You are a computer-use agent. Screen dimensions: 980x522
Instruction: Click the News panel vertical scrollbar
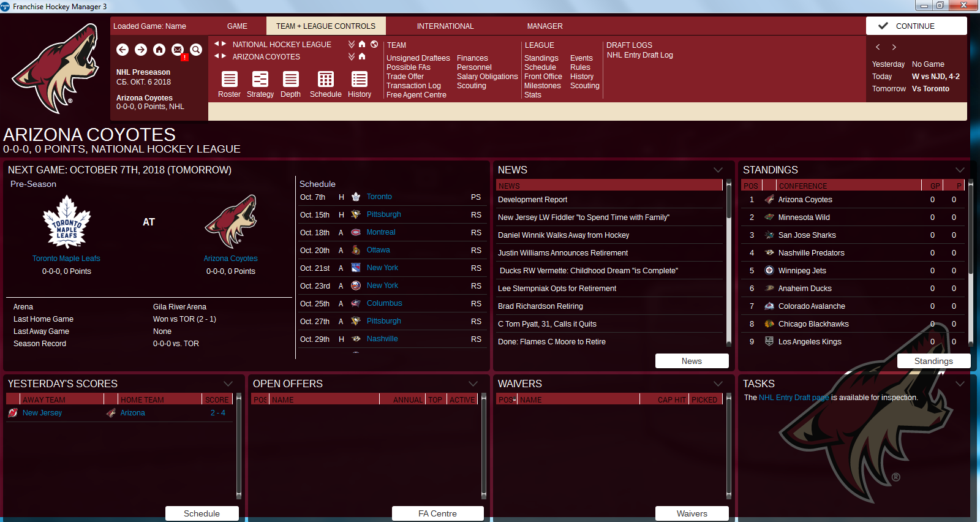[x=729, y=263]
